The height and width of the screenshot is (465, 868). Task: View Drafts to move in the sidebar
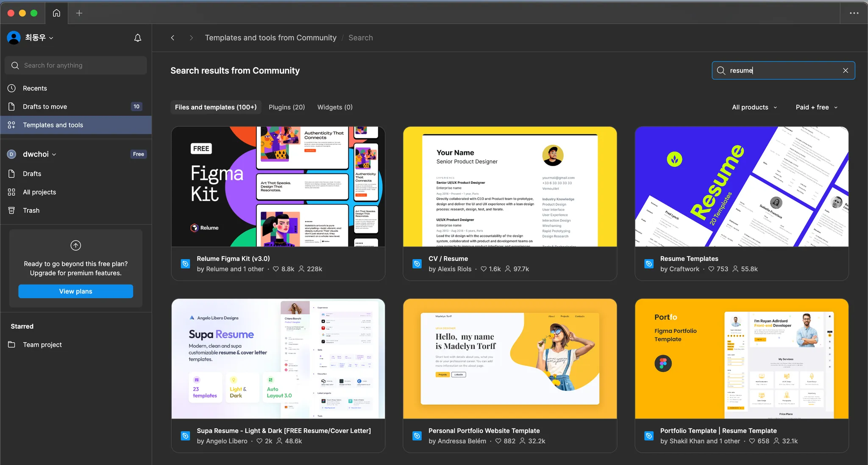[x=45, y=106]
